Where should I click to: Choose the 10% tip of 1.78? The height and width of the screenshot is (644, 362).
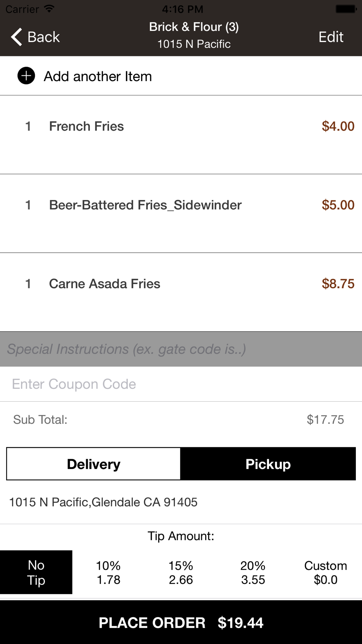pos(109,572)
